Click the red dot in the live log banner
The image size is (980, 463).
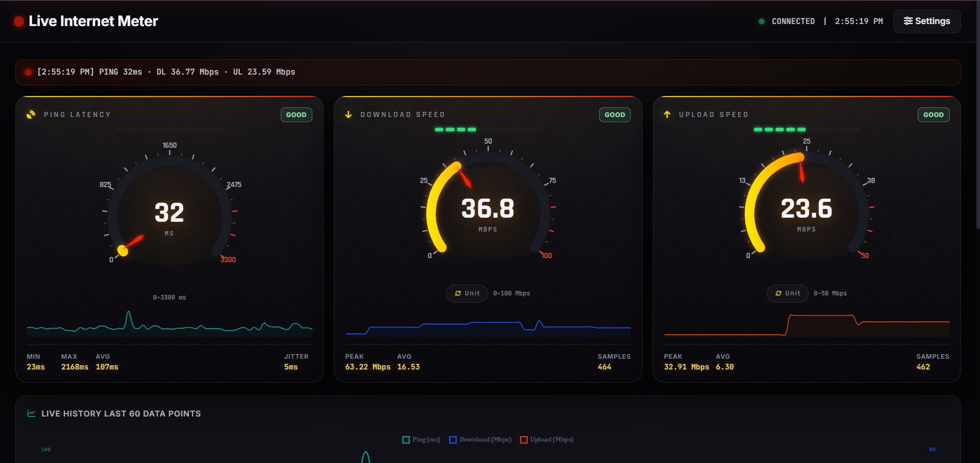[x=28, y=72]
